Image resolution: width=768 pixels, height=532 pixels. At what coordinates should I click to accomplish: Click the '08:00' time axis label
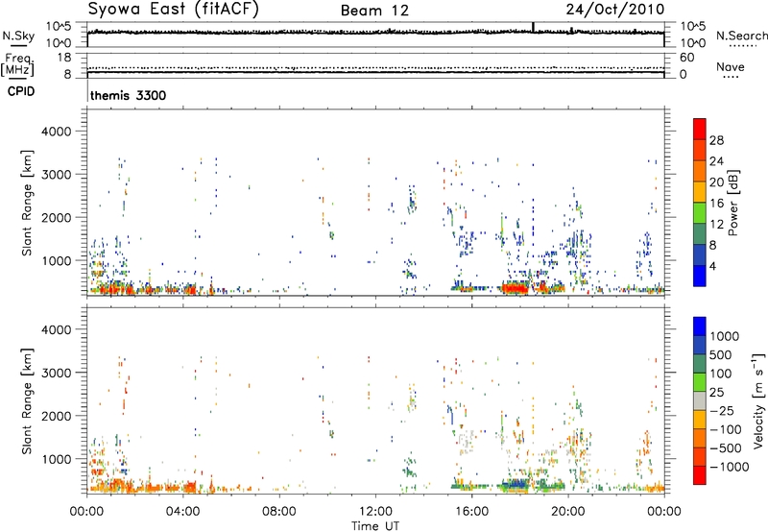click(x=278, y=512)
